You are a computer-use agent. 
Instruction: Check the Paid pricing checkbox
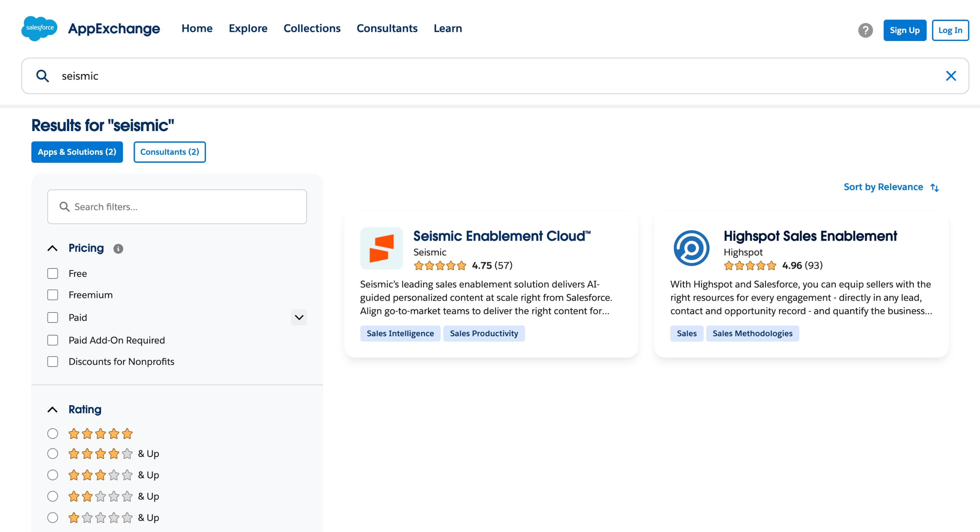tap(52, 318)
